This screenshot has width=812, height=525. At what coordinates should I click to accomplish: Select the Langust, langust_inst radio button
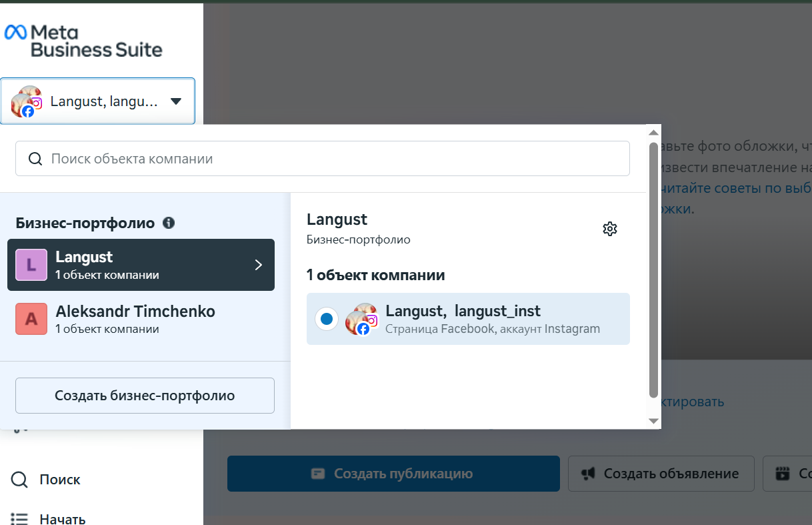[x=327, y=319]
